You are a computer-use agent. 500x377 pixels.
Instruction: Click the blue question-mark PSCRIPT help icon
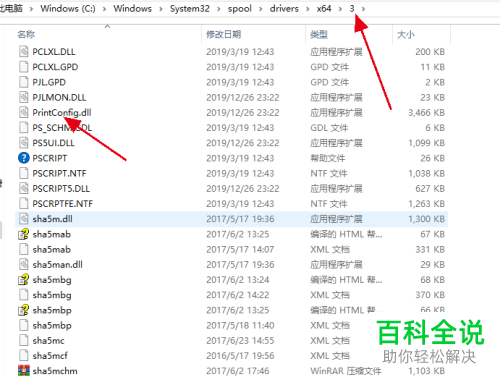pyautogui.click(x=24, y=158)
